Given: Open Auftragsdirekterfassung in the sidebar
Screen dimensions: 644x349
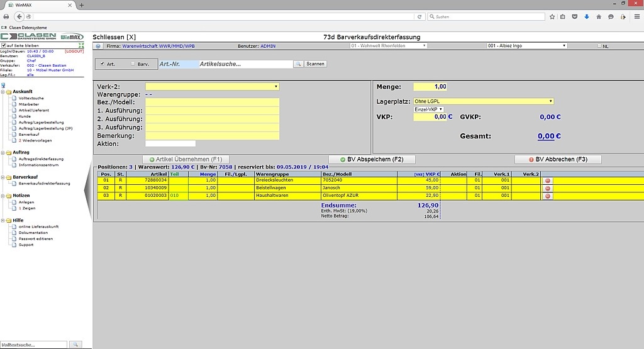Looking at the screenshot, I should (x=41, y=159).
